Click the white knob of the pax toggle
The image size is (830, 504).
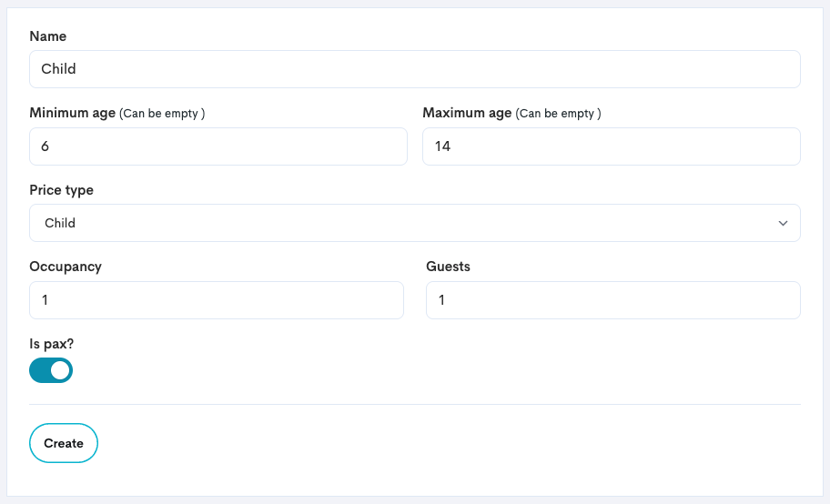coord(60,370)
